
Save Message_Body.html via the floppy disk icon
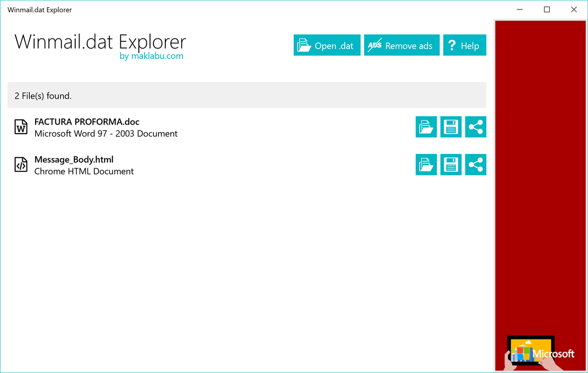click(x=451, y=164)
